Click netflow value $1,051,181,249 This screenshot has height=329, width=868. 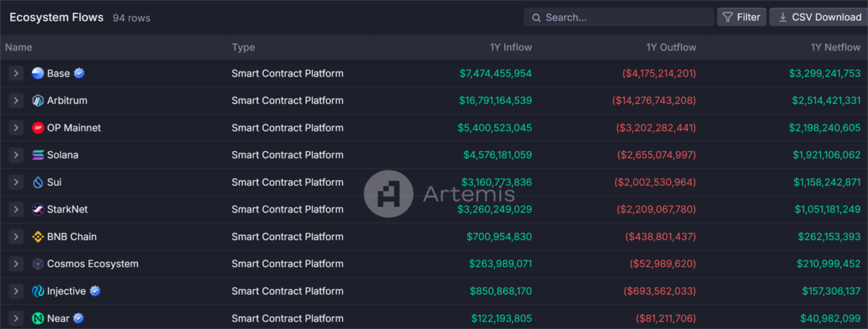click(x=827, y=210)
